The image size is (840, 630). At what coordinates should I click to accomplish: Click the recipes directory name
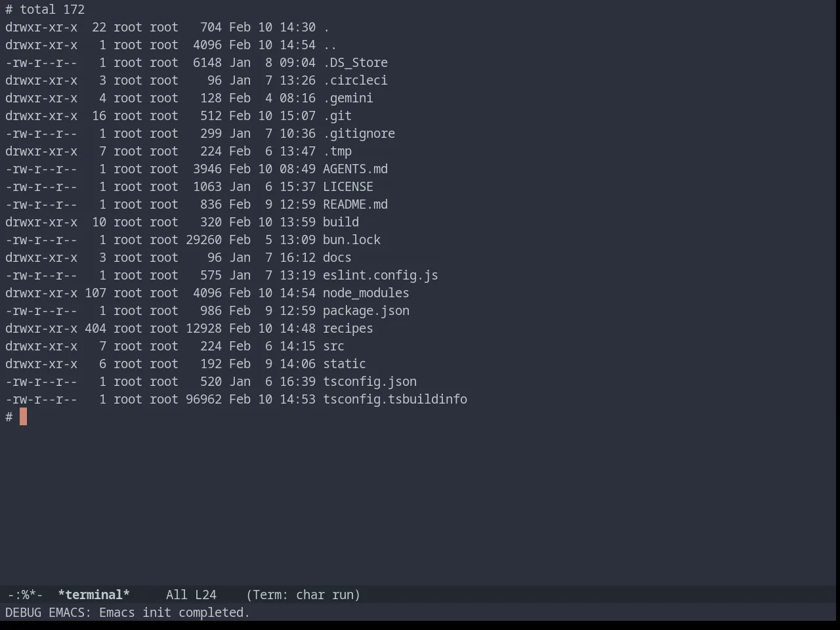[348, 328]
